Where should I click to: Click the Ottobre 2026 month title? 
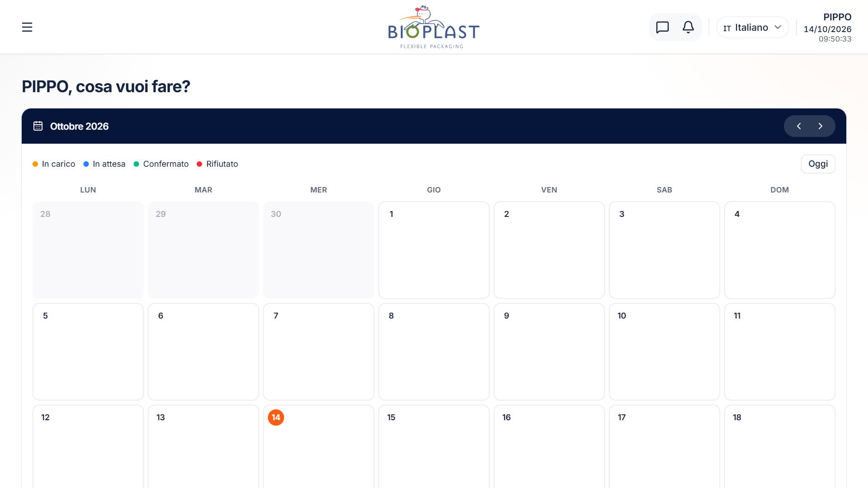click(x=79, y=126)
